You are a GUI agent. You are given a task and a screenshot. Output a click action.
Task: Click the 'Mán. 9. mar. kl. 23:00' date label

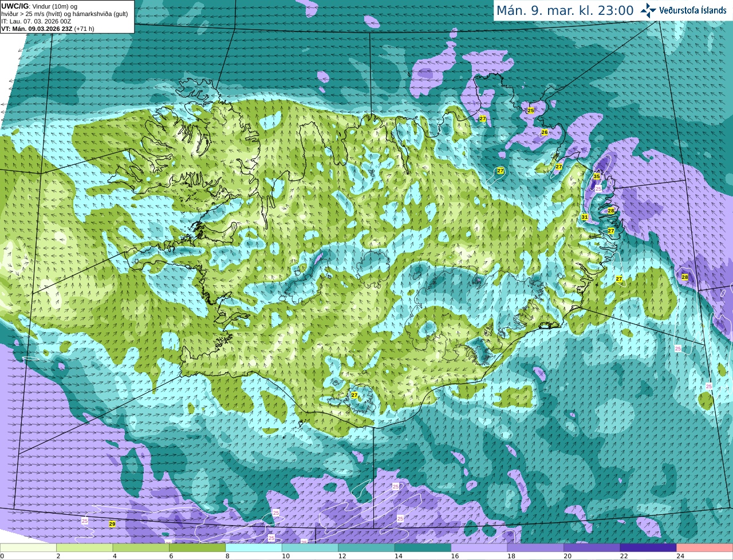pyautogui.click(x=565, y=10)
